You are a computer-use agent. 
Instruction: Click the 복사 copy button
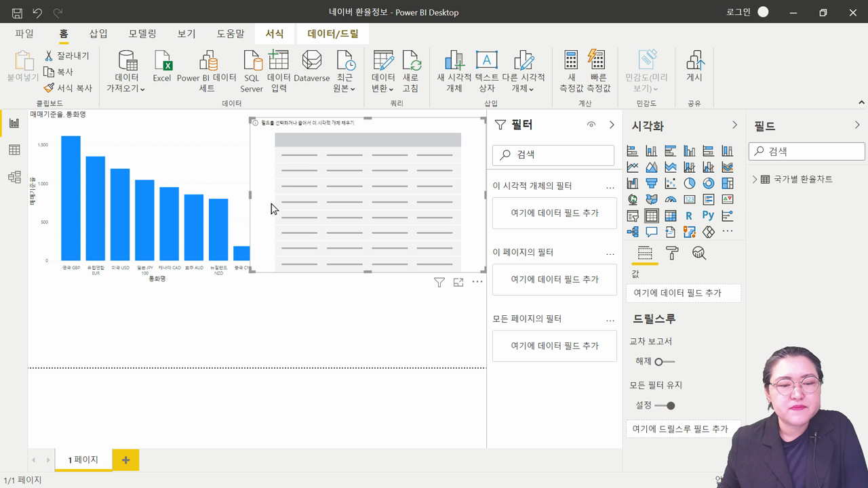[58, 72]
